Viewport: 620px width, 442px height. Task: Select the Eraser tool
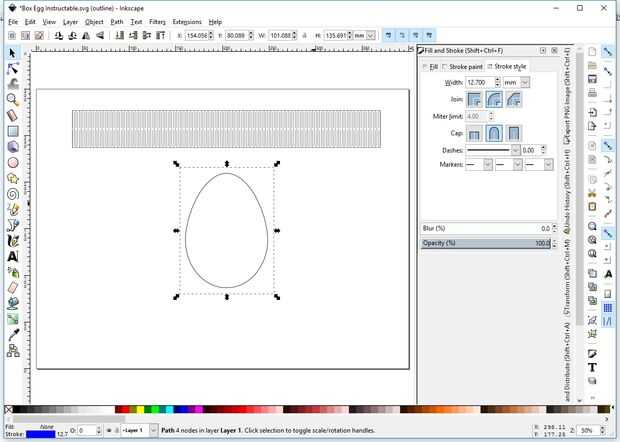click(13, 288)
